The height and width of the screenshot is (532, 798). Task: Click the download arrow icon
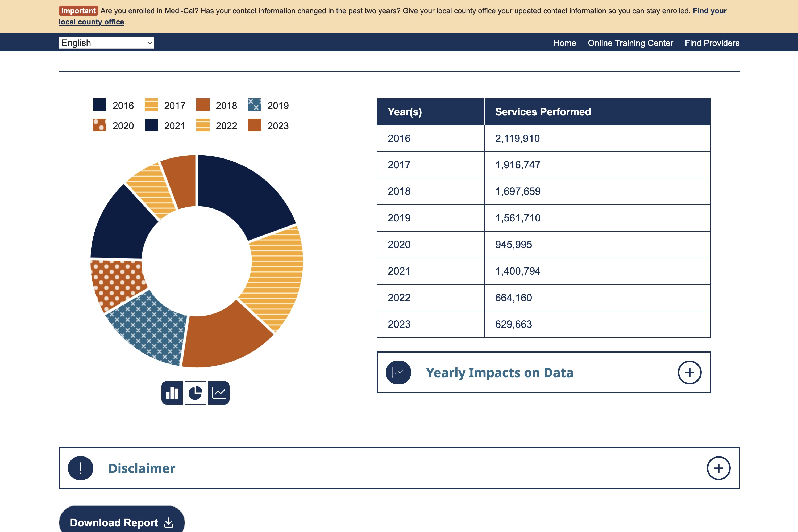[169, 522]
